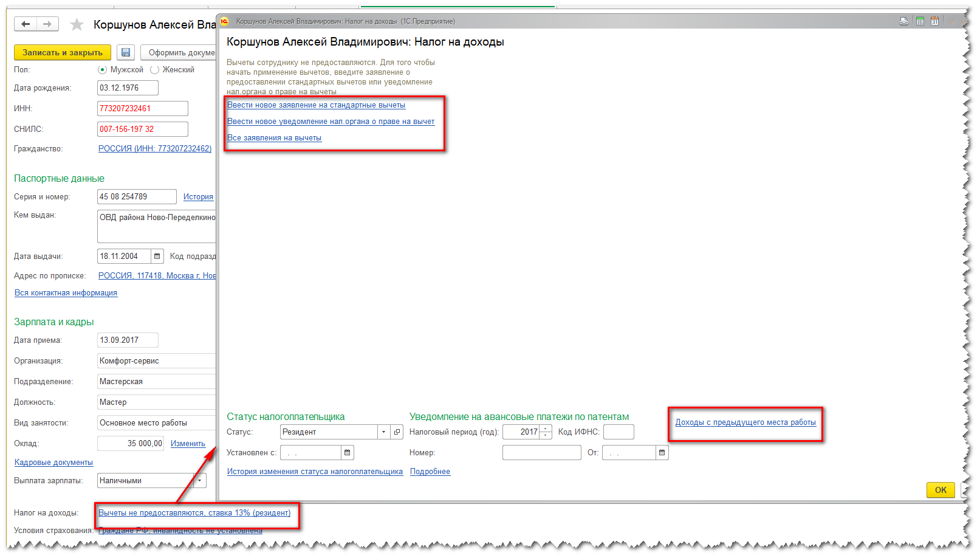This screenshot has width=980, height=558.
Task: Click the notification Номер input field
Action: click(541, 452)
